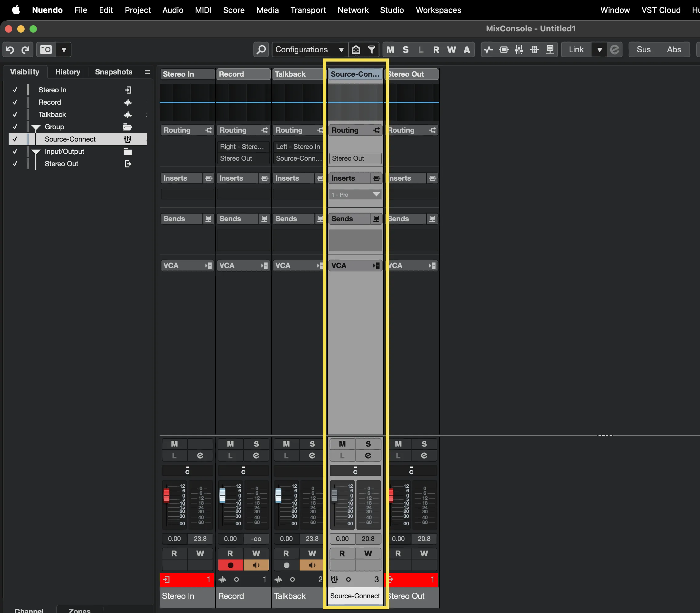Image resolution: width=700 pixels, height=613 pixels.
Task: Click Talkback empty send slot
Action: tap(298, 240)
